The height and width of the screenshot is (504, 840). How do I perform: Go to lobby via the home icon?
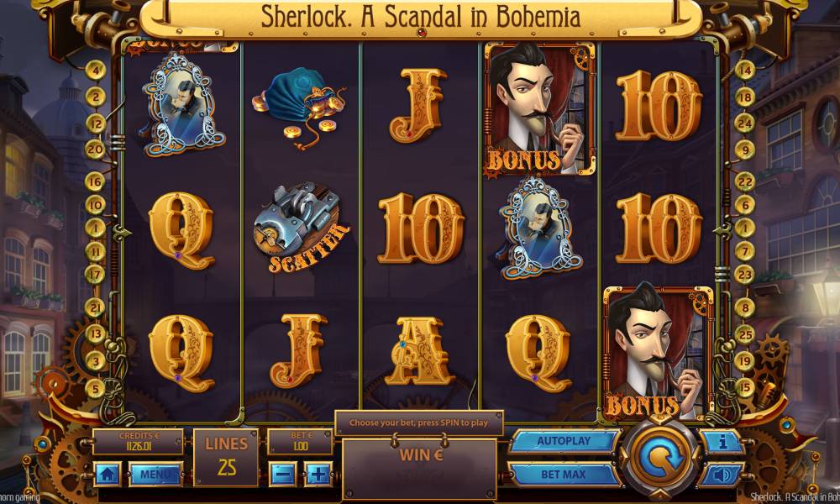click(x=108, y=474)
